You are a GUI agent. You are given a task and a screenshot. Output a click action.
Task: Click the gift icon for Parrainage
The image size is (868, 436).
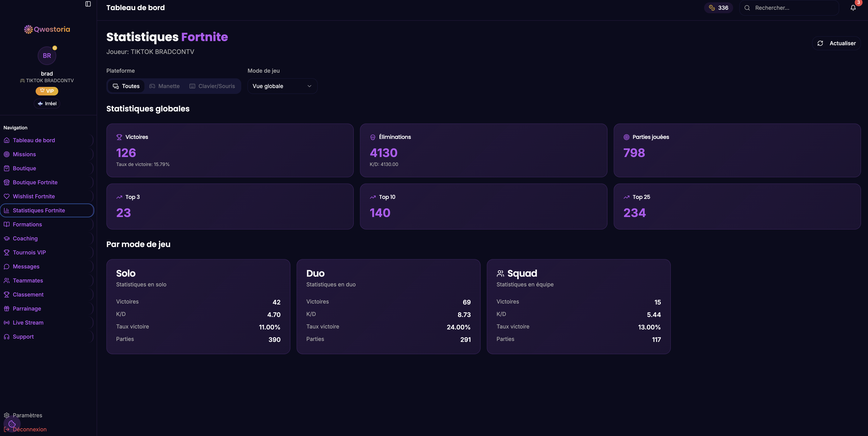(x=6, y=309)
